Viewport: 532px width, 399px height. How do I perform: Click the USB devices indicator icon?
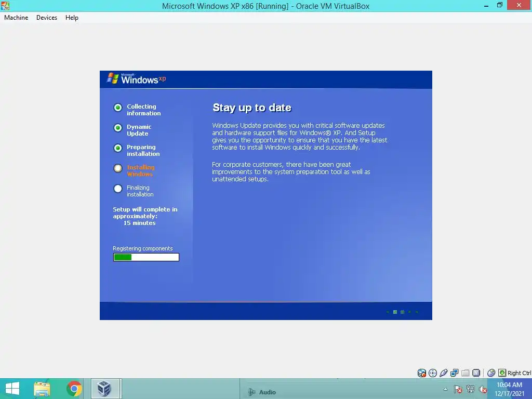point(444,373)
